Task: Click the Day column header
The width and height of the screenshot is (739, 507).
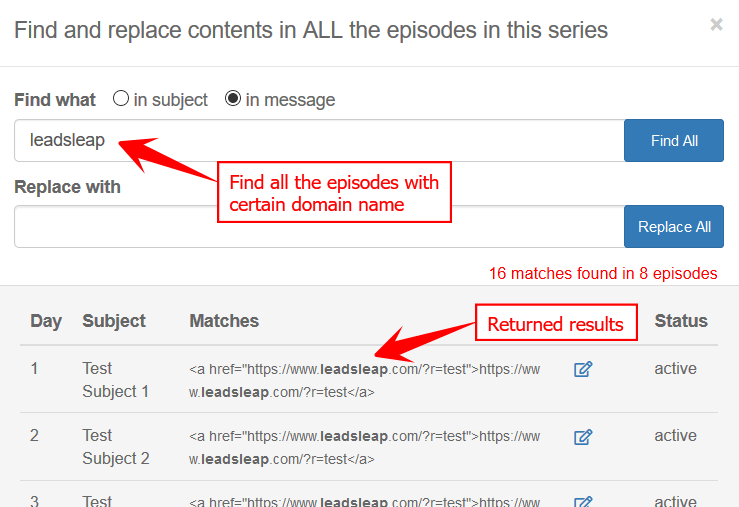Action: click(x=46, y=321)
